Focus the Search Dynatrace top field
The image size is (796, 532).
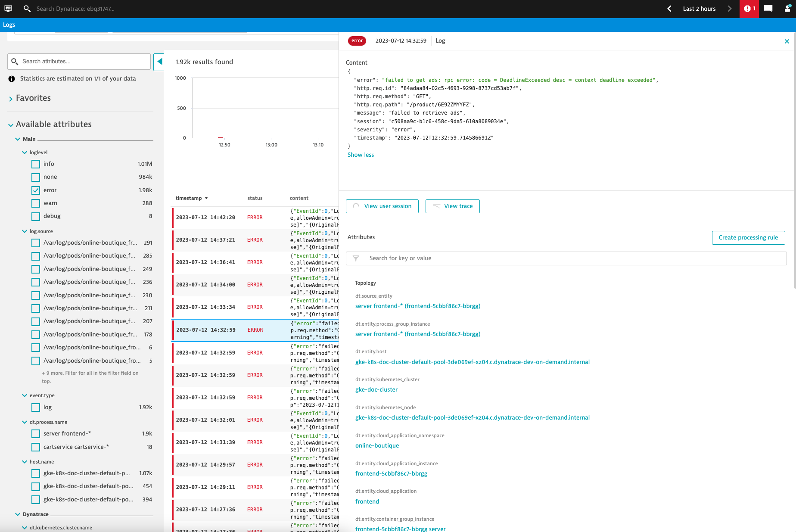click(x=75, y=9)
